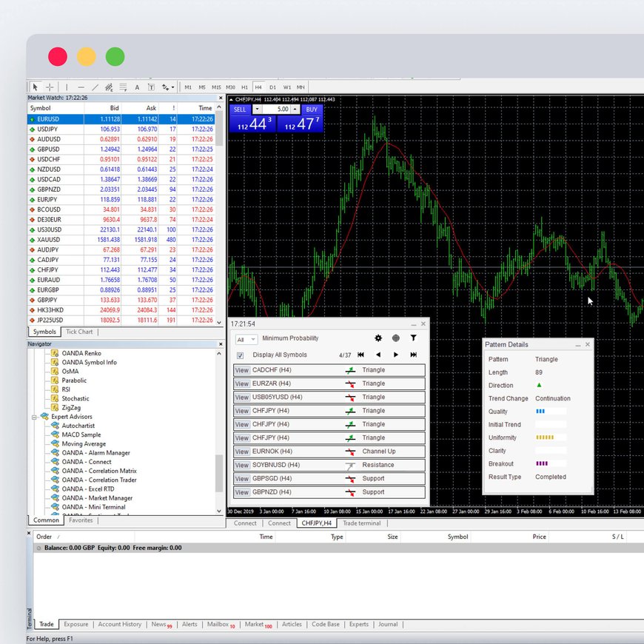Click the blue SELL button

click(x=239, y=109)
